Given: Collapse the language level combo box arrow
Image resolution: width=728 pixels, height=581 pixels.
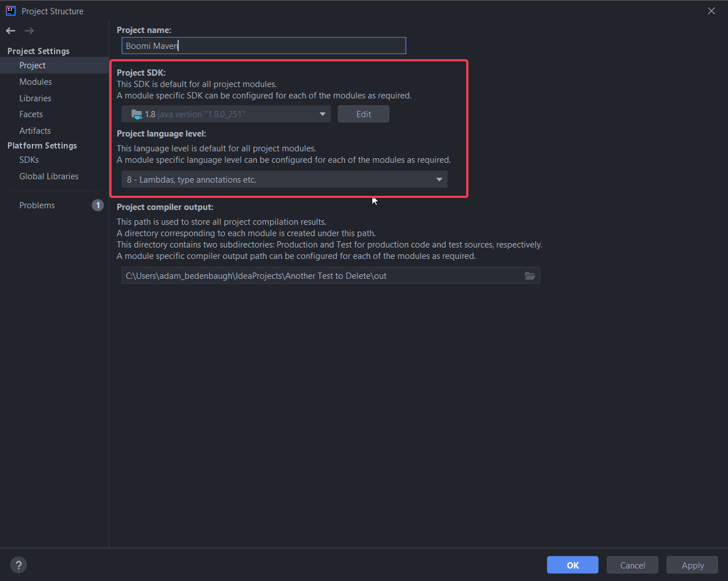Looking at the screenshot, I should pyautogui.click(x=439, y=179).
